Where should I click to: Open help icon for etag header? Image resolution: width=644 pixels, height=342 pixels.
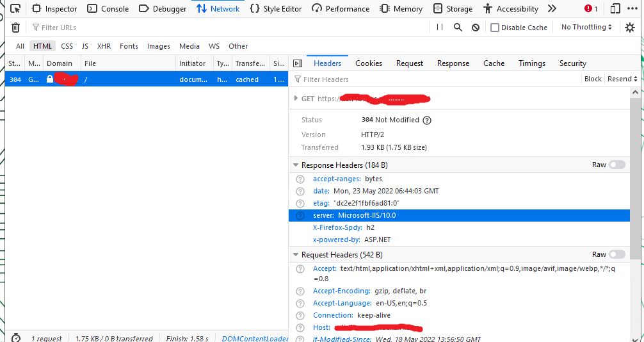point(300,204)
